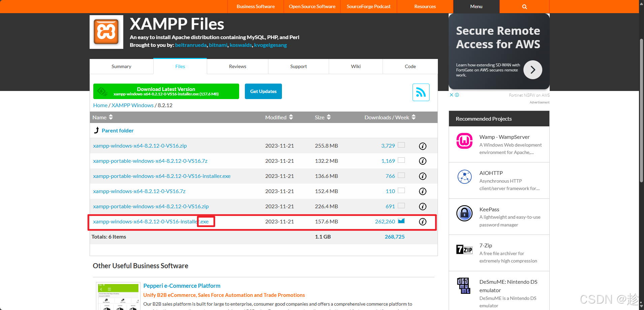The width and height of the screenshot is (644, 310).
Task: Sort the file list by Size
Action: (323, 117)
